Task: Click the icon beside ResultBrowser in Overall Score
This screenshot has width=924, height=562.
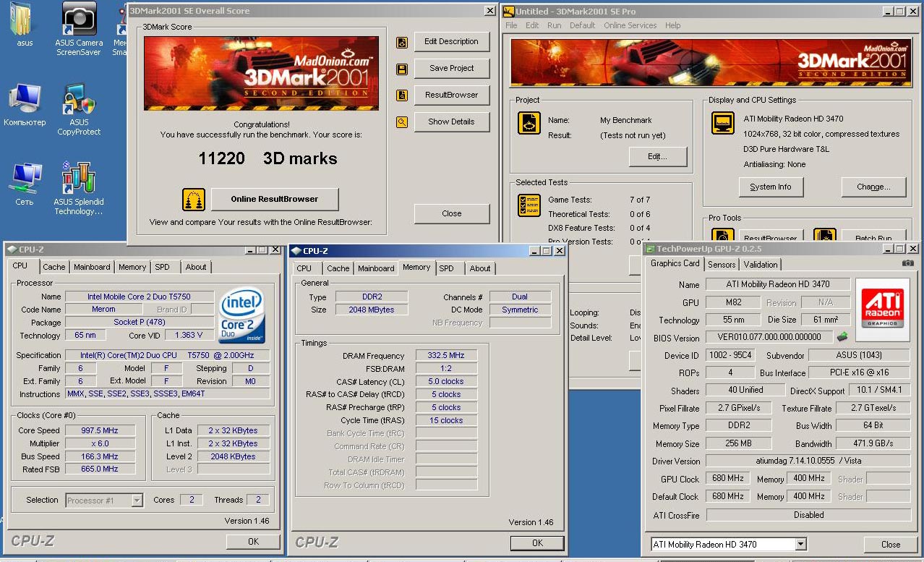Action: coord(402,95)
